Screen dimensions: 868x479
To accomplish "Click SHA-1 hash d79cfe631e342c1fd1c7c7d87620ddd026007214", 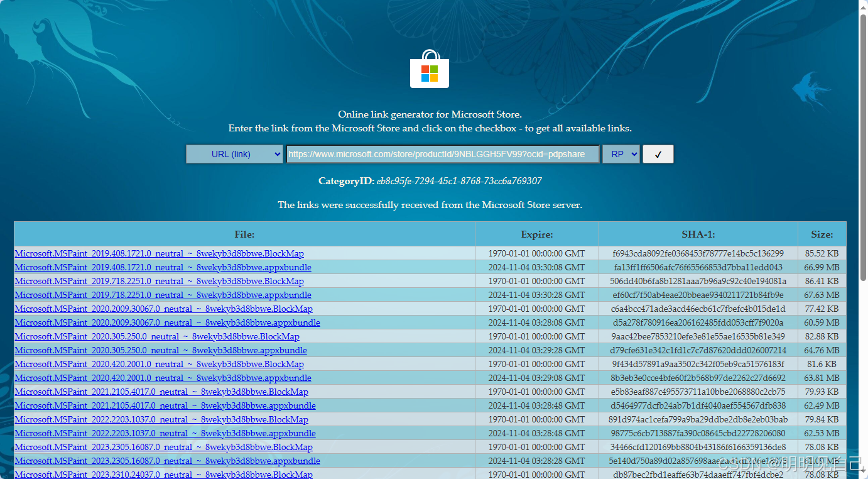I will click(698, 350).
